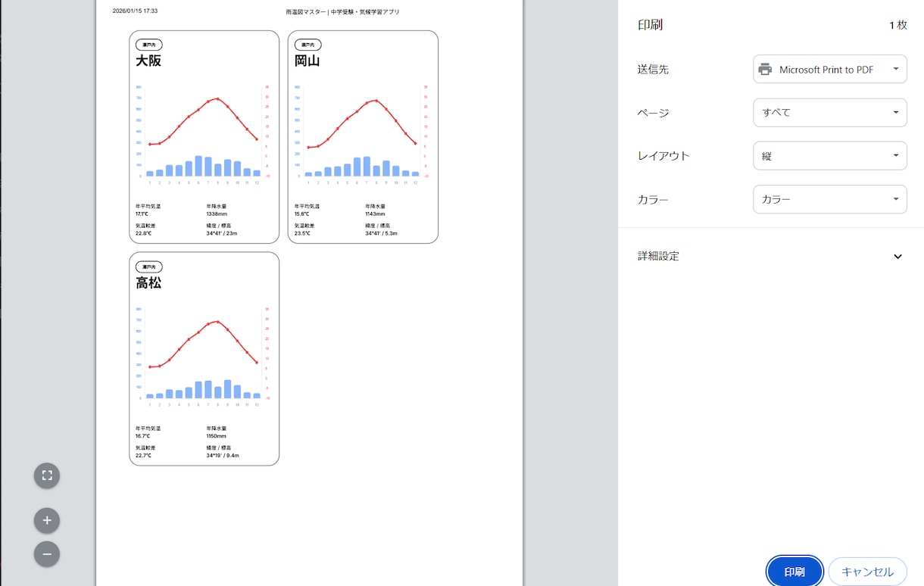Click the 大阪 climate graph
The height and width of the screenshot is (586, 924).
pos(204,135)
